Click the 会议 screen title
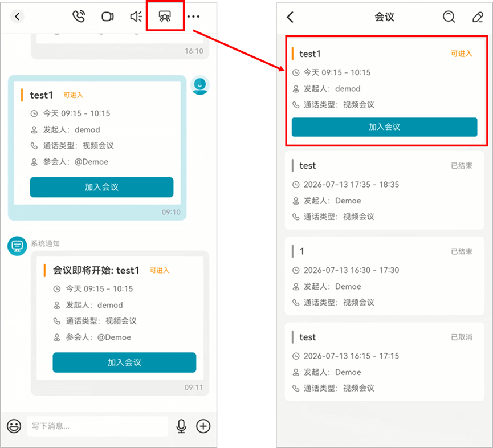 (x=385, y=17)
